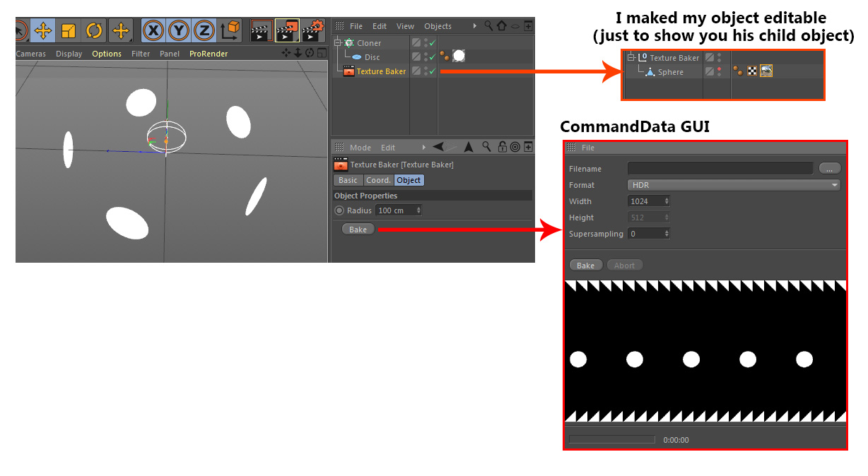Select the Disc object in tree
Screen dimensions: 868x476
[372, 57]
